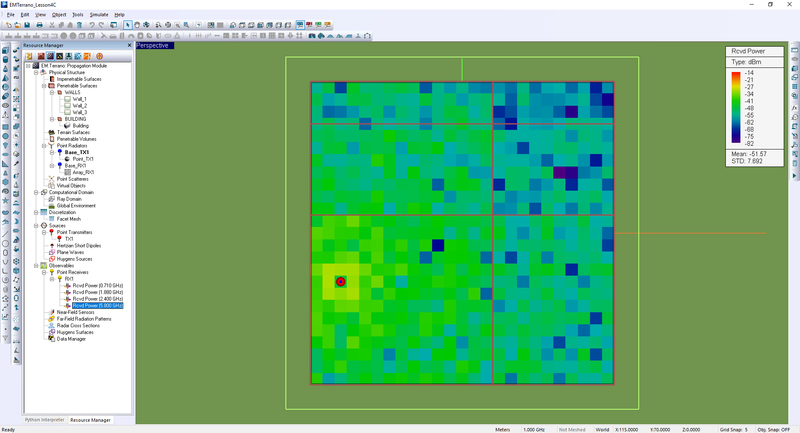
Task: Click the Obj. Snap: OFF status field
Action: pyautogui.click(x=773, y=429)
